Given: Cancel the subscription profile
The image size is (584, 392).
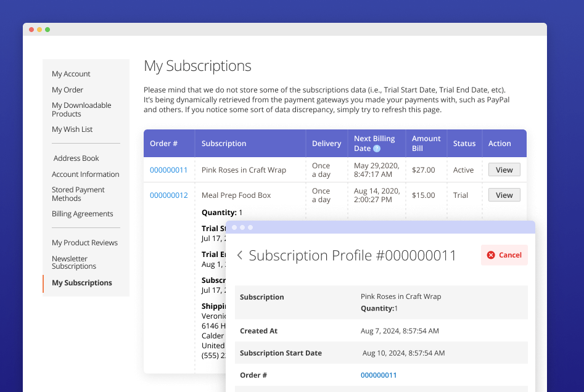Looking at the screenshot, I should click(x=504, y=255).
